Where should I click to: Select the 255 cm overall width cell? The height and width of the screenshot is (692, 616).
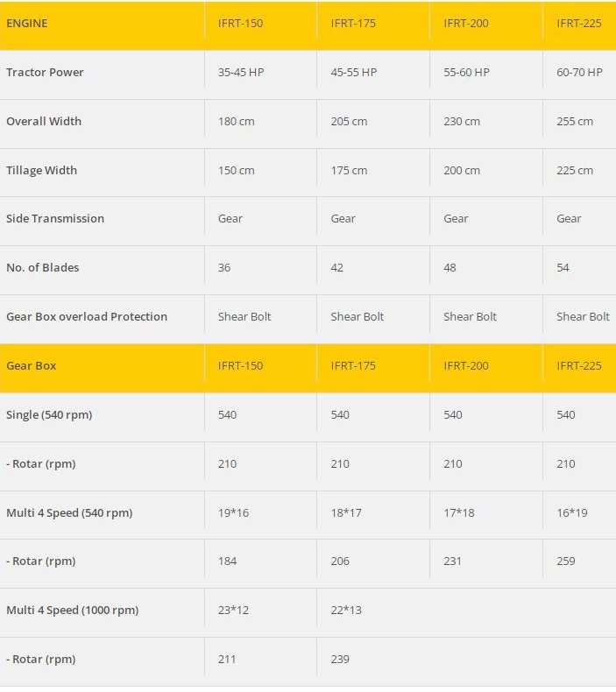(x=575, y=121)
